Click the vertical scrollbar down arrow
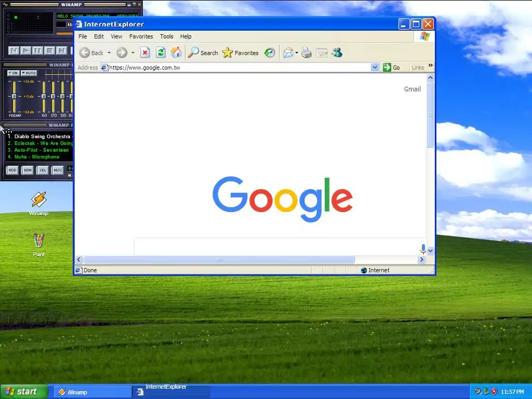 431,251
